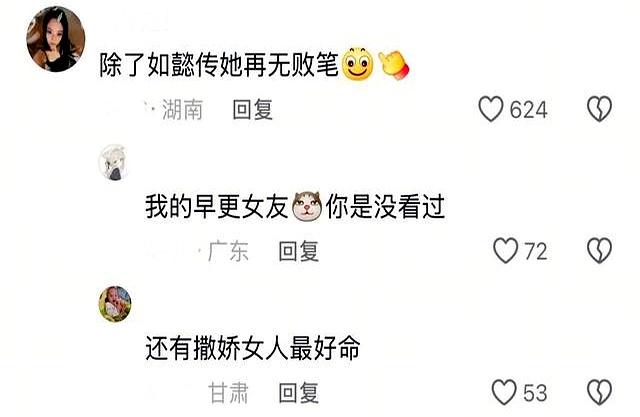The width and height of the screenshot is (640, 417).
Task: Tap the 72 like count
Action: point(536,251)
